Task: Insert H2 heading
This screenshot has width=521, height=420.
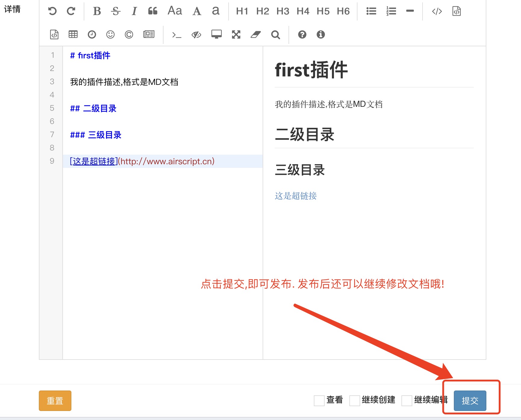Action: coord(263,11)
